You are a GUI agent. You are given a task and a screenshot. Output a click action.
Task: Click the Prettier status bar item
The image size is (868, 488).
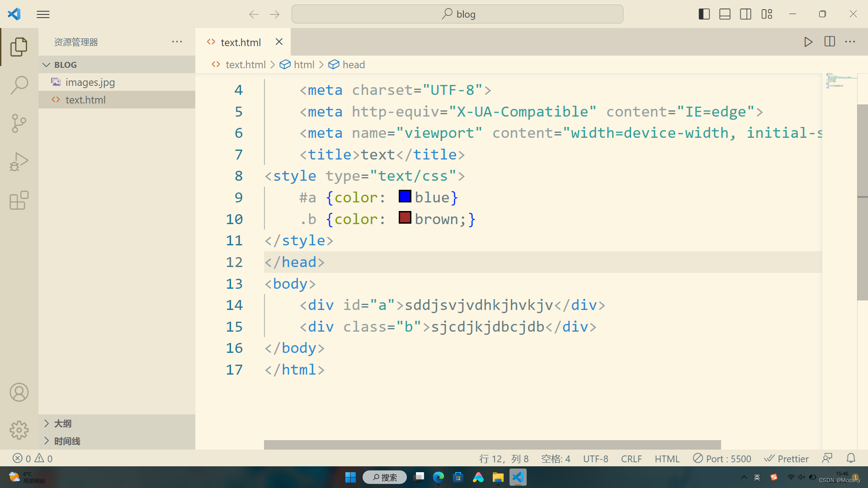786,459
